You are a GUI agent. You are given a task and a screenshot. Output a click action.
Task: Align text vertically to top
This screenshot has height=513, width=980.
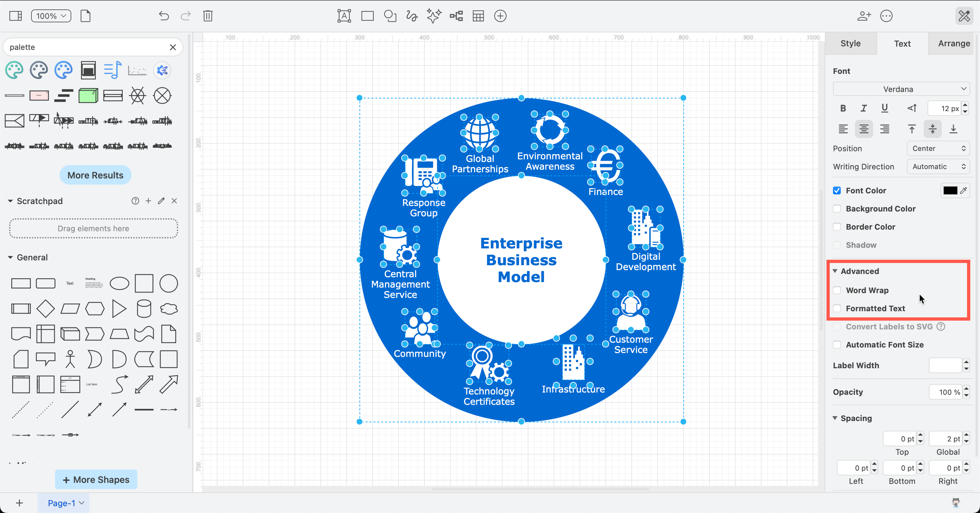(912, 129)
